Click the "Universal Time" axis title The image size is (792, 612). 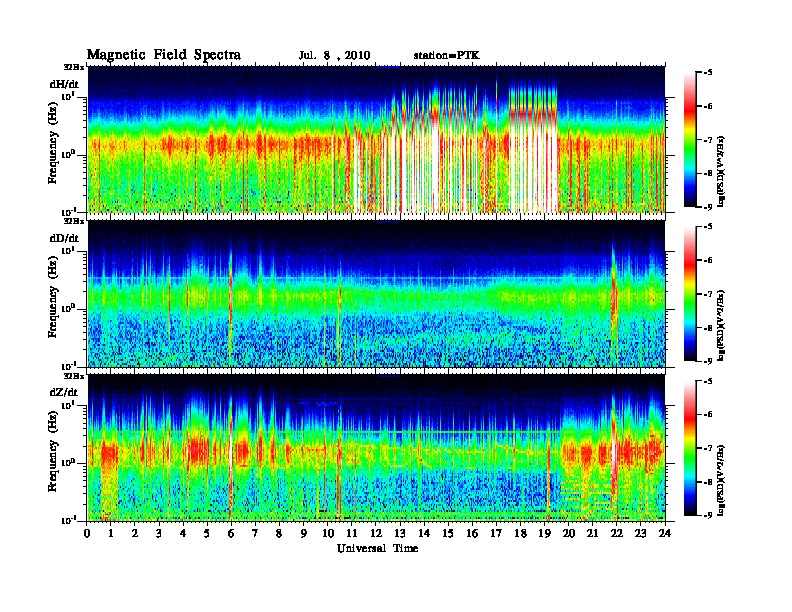(377, 548)
